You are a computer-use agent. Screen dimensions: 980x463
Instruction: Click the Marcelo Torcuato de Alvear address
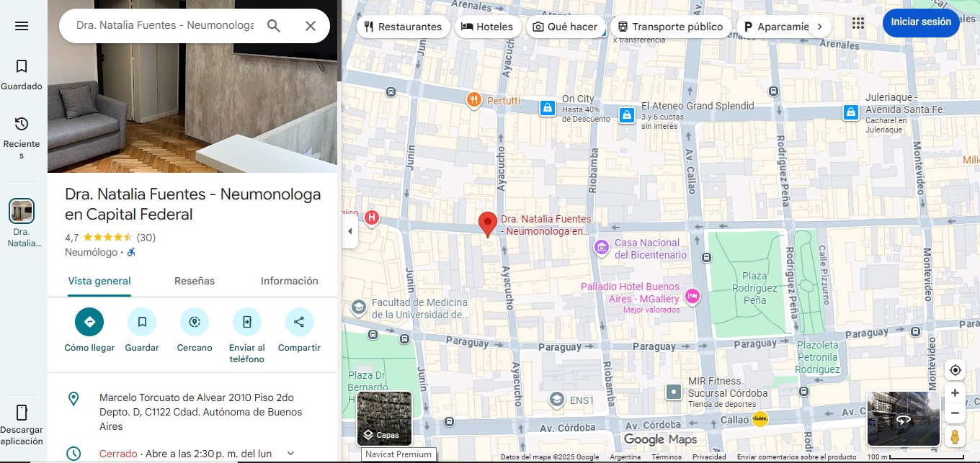point(201,412)
